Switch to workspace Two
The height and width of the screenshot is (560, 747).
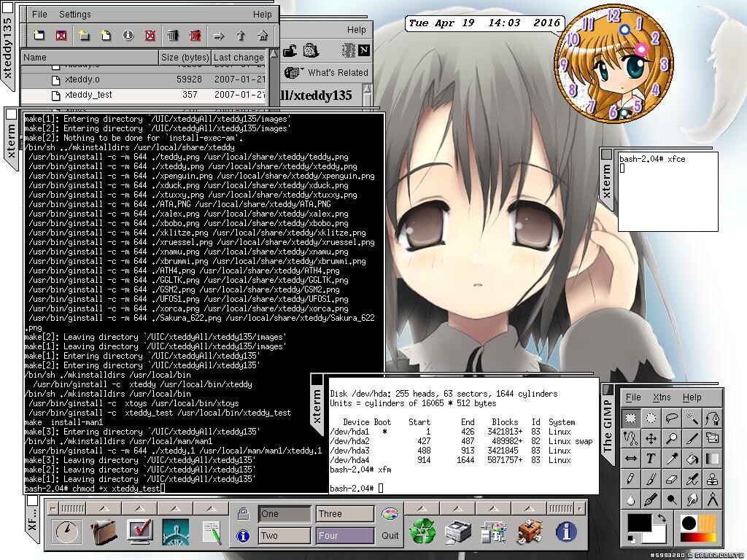[x=285, y=536]
